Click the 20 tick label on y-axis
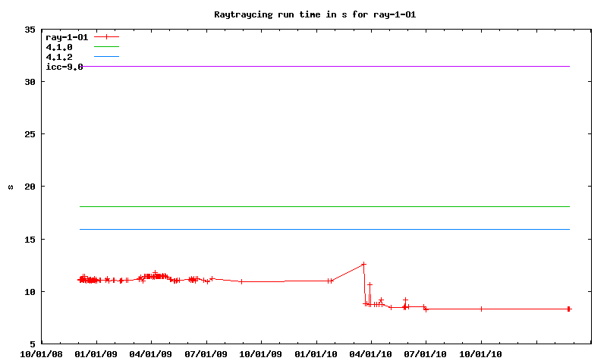Screen dimensions: 607x364 point(30,187)
